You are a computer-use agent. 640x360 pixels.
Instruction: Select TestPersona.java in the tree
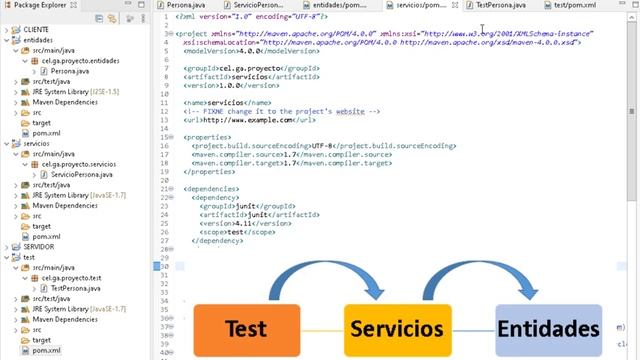tap(76, 289)
